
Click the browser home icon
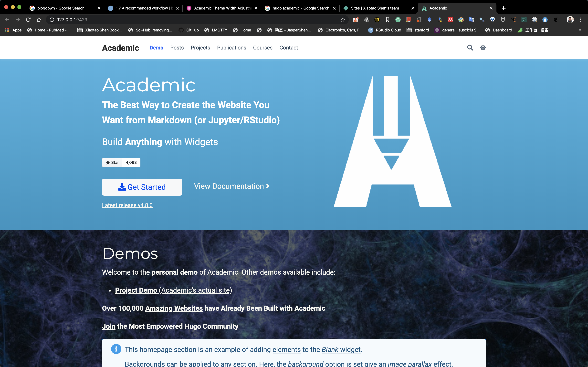(39, 20)
